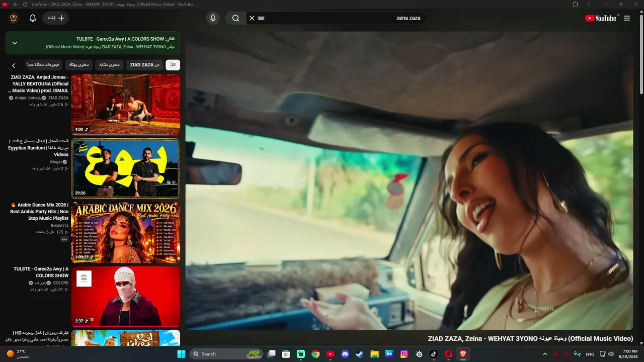Open the hamburger guide menu
This screenshot has width=644, height=362.
[627, 18]
